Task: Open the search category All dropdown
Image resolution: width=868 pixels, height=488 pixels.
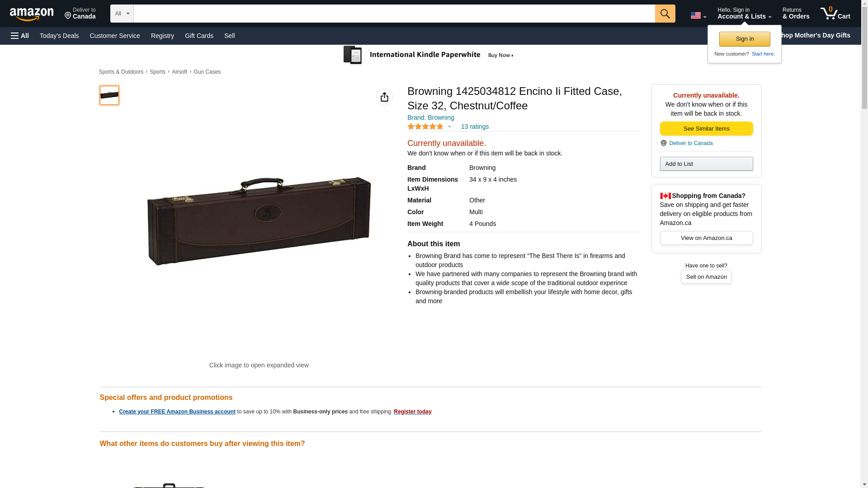Action: pos(122,14)
